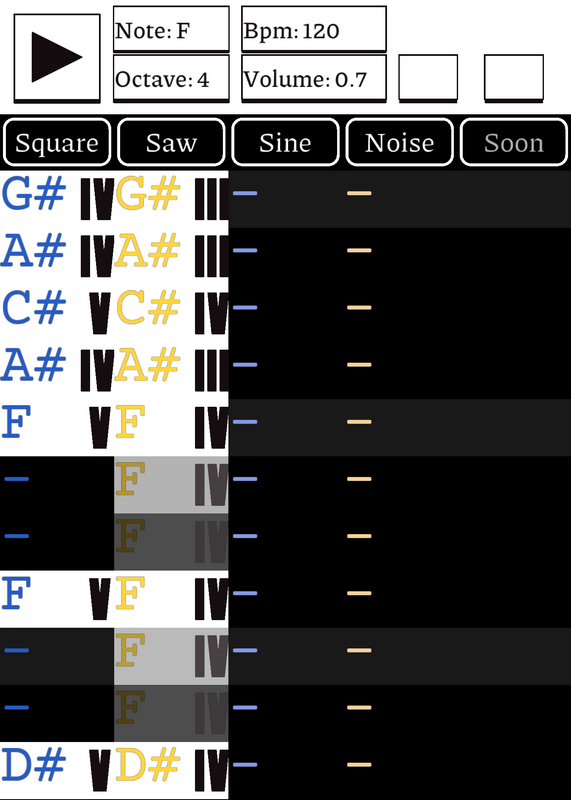Select the yellow C# cell in Saw column
The image size is (571, 800).
pyautogui.click(x=171, y=313)
